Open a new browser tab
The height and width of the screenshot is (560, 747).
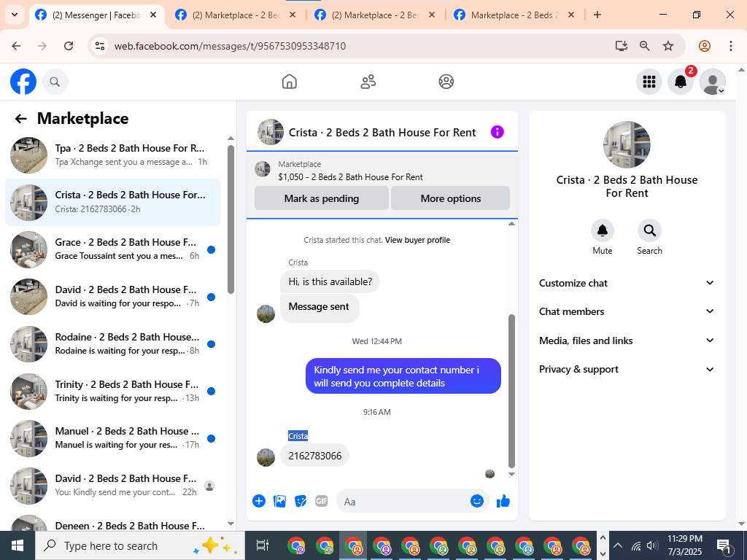[x=597, y=15]
